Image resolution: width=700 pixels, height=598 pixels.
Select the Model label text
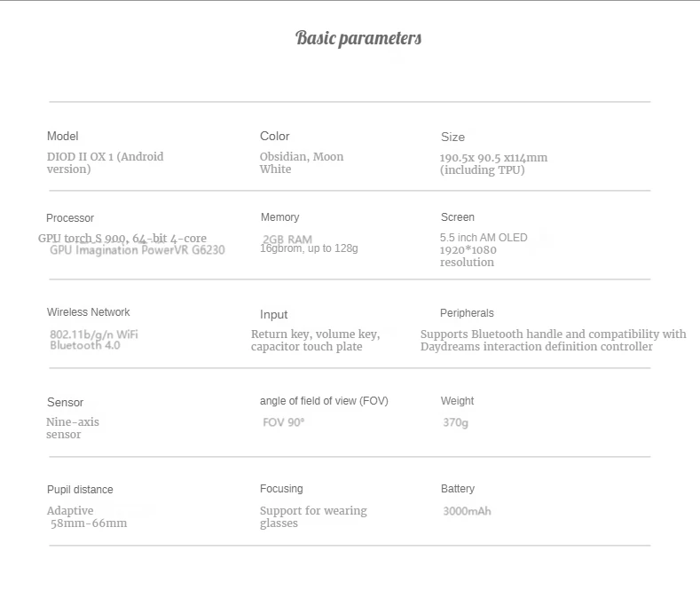(63, 136)
